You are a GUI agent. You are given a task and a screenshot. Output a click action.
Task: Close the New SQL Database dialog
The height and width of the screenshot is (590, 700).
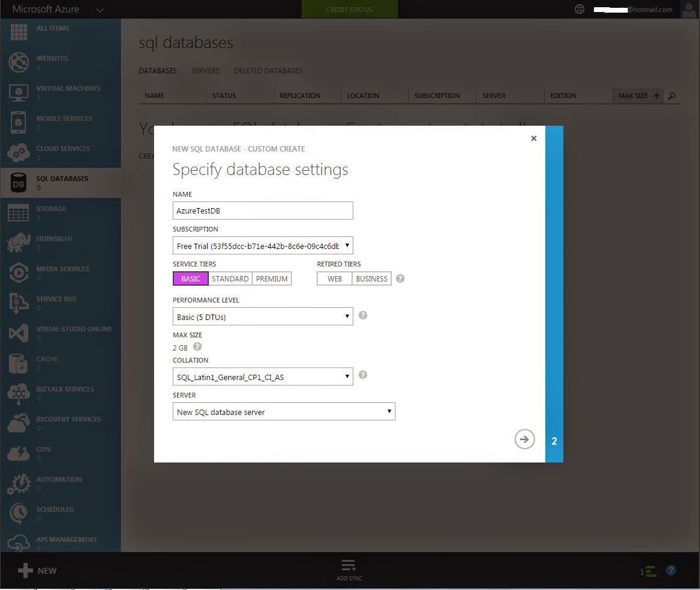(533, 138)
